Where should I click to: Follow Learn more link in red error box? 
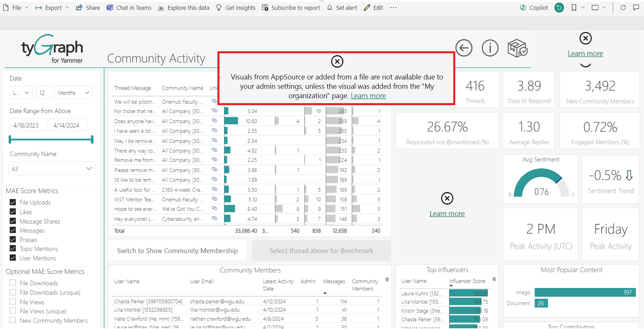pos(368,96)
